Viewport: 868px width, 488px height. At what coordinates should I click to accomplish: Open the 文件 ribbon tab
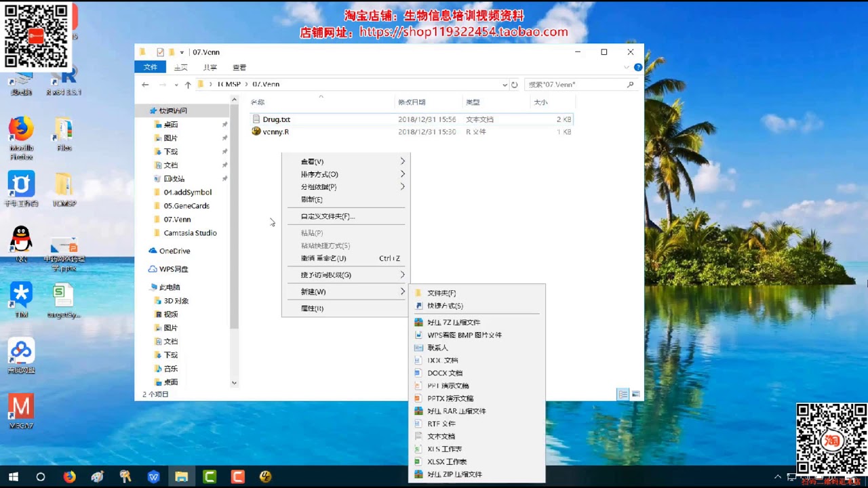pos(151,67)
